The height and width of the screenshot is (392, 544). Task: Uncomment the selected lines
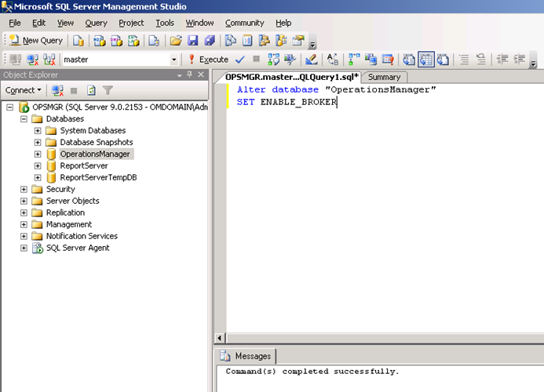pos(481,60)
